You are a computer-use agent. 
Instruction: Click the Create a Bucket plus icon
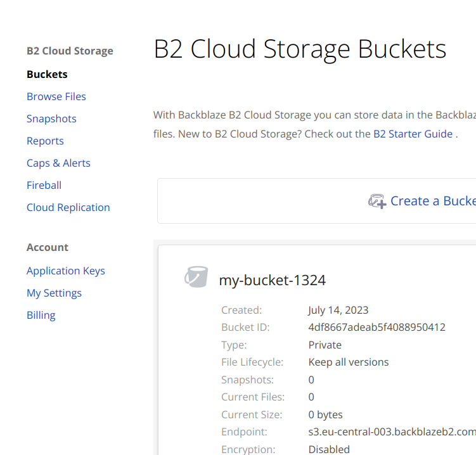377,202
